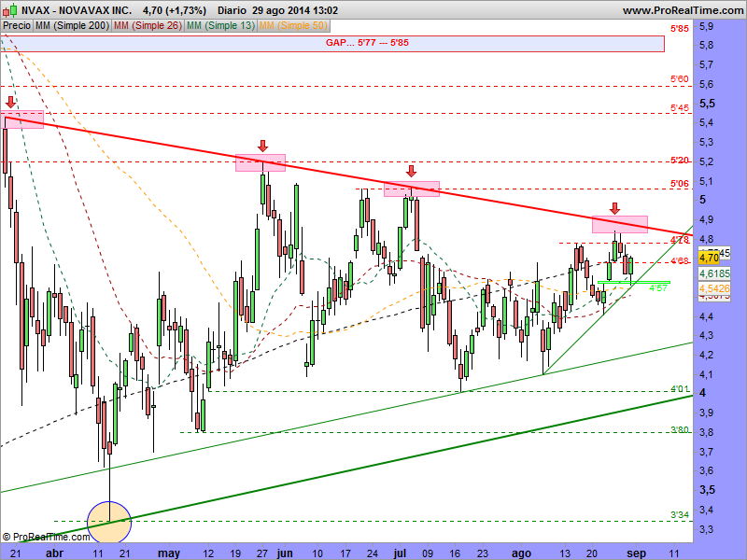
Task: Select the MM (Simple 50) indicator label
Action: (293, 26)
